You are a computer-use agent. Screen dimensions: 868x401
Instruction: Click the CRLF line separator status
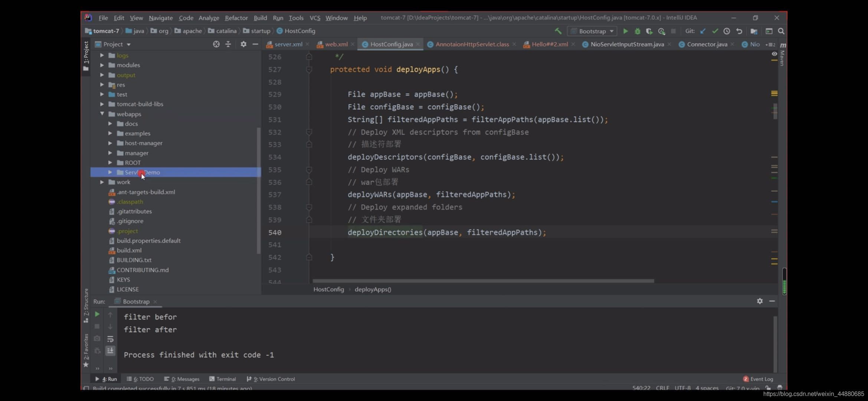pos(662,388)
